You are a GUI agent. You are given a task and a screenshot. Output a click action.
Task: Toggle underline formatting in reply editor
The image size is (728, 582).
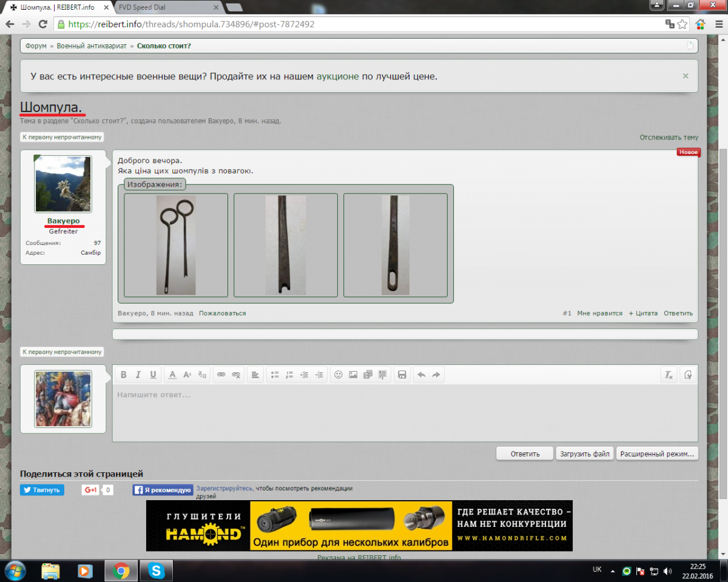click(x=153, y=375)
